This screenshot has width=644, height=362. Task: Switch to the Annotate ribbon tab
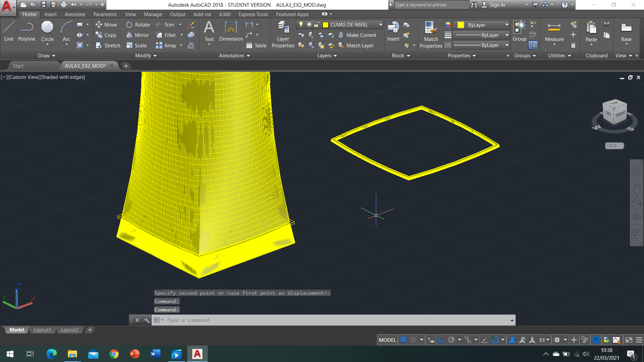coord(75,14)
